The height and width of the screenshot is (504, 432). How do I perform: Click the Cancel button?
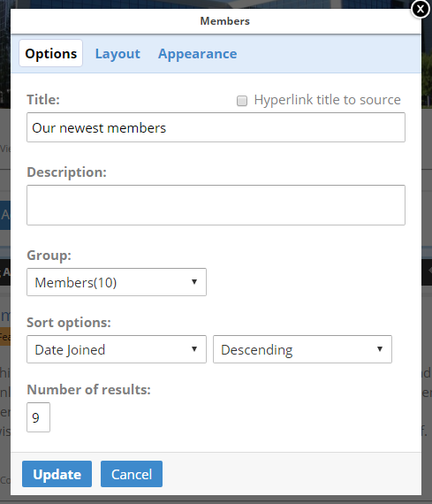[132, 474]
